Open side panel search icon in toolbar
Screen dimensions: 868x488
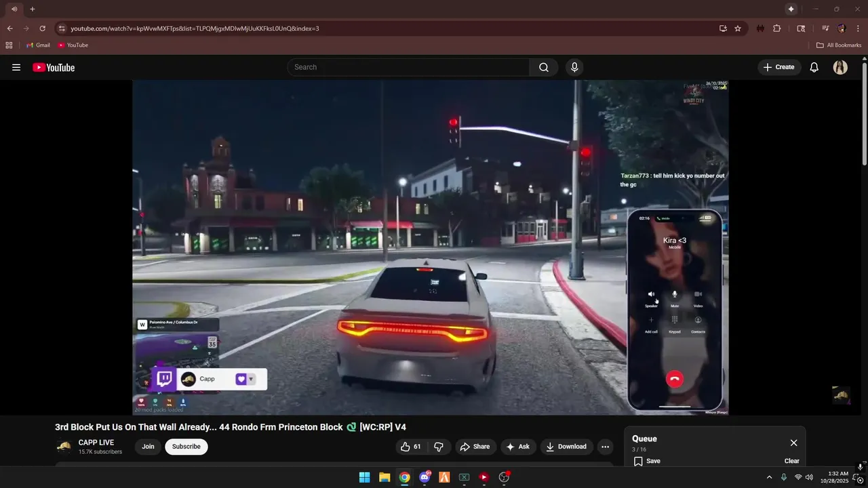pyautogui.click(x=801, y=28)
